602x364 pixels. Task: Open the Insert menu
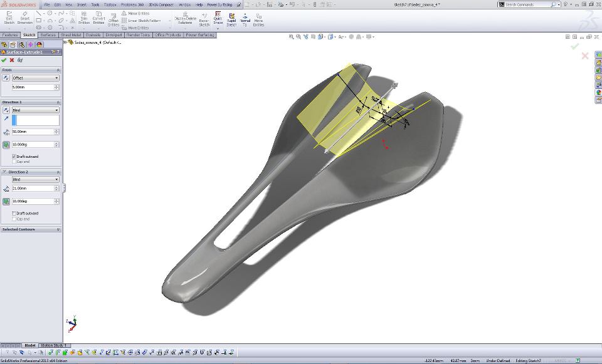pyautogui.click(x=82, y=4)
